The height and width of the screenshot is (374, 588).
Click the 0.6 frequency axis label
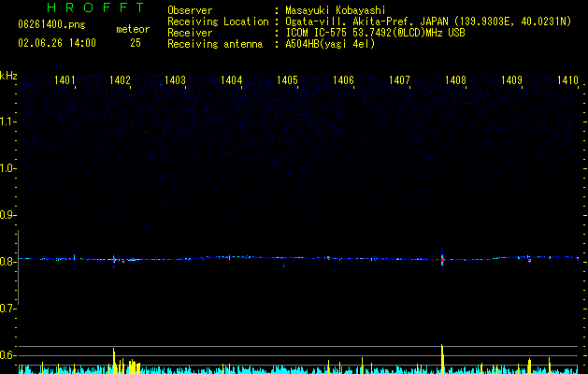coord(7,355)
